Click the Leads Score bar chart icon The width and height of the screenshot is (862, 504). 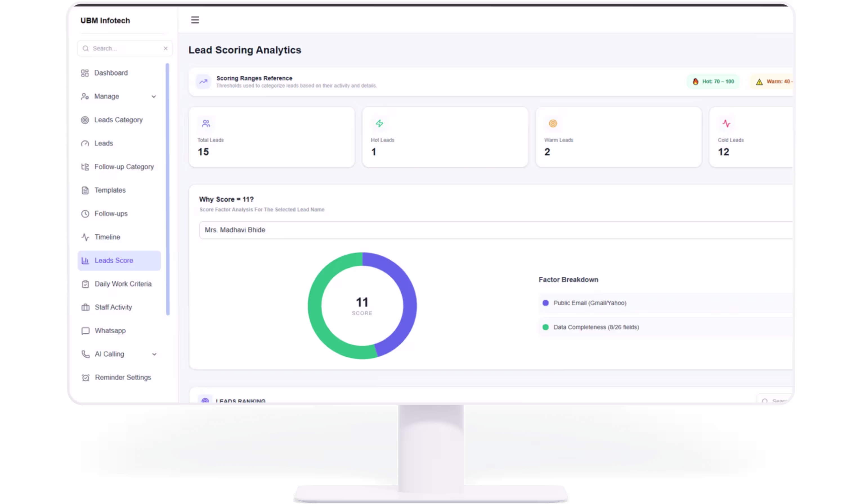pyautogui.click(x=85, y=260)
